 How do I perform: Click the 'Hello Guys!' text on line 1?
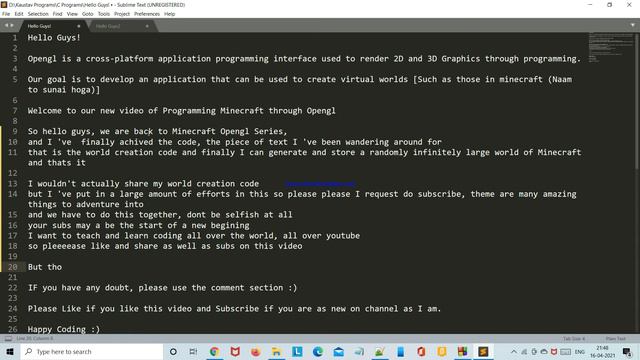[x=54, y=38]
